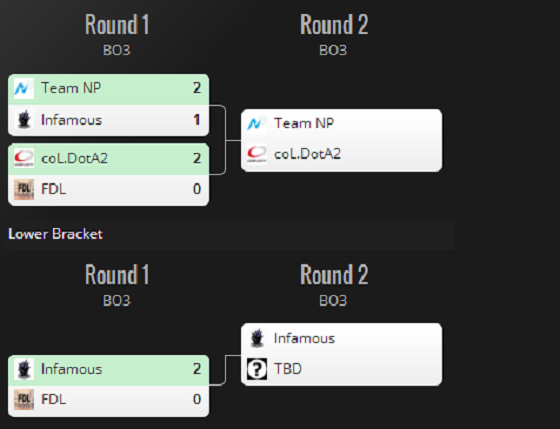560x429 pixels.
Task: Click Team NP logo in upper bracket Round 1
Action: point(24,88)
